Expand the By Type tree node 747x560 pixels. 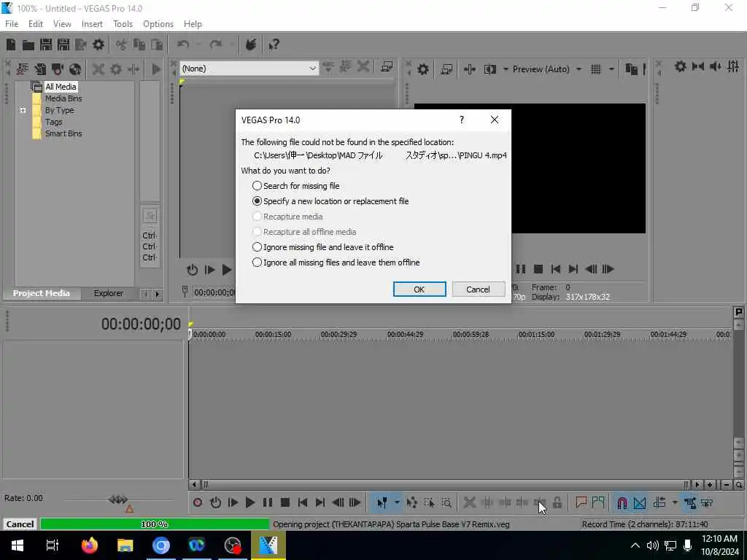pos(23,110)
